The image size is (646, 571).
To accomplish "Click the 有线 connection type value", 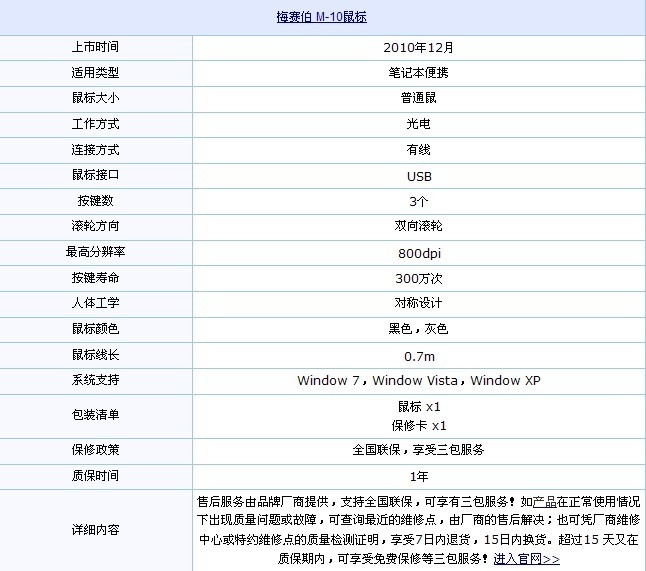I will pos(418,149).
